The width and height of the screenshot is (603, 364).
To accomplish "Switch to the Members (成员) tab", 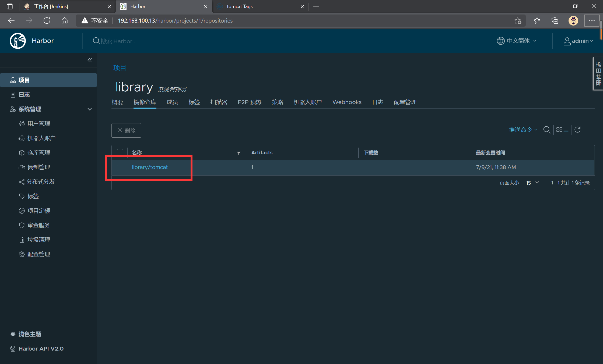I will tap(172, 102).
